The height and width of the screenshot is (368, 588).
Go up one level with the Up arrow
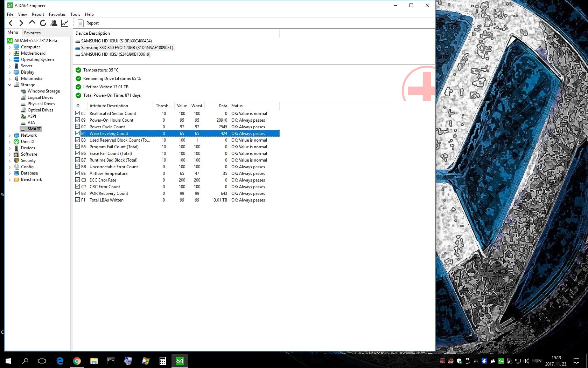coord(32,23)
